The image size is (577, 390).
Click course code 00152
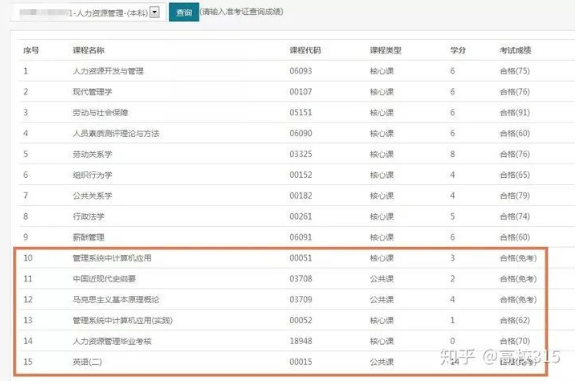301,175
